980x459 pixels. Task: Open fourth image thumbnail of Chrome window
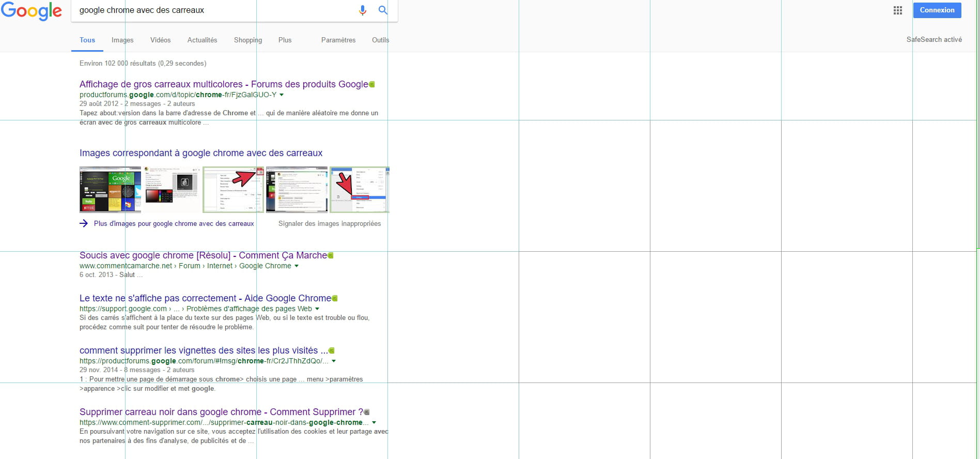(297, 190)
